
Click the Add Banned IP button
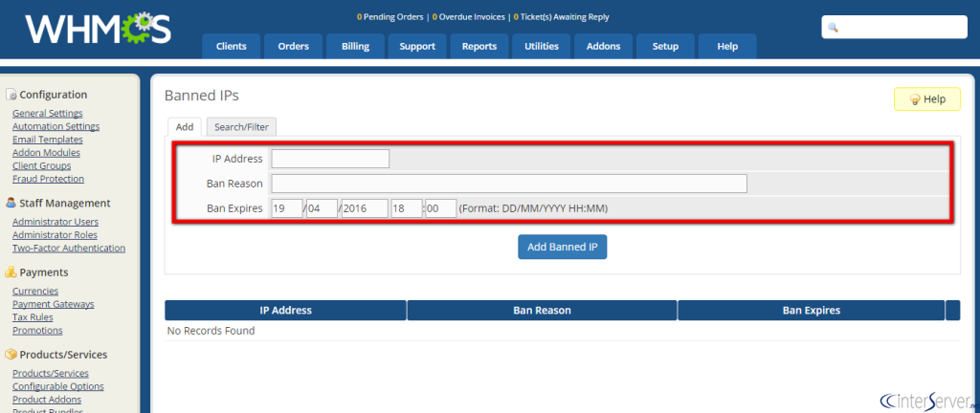tap(562, 247)
